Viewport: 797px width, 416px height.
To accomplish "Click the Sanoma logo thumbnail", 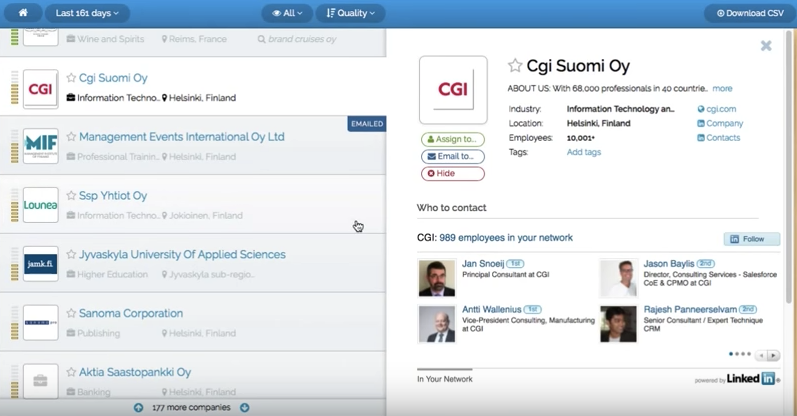I will 41,323.
